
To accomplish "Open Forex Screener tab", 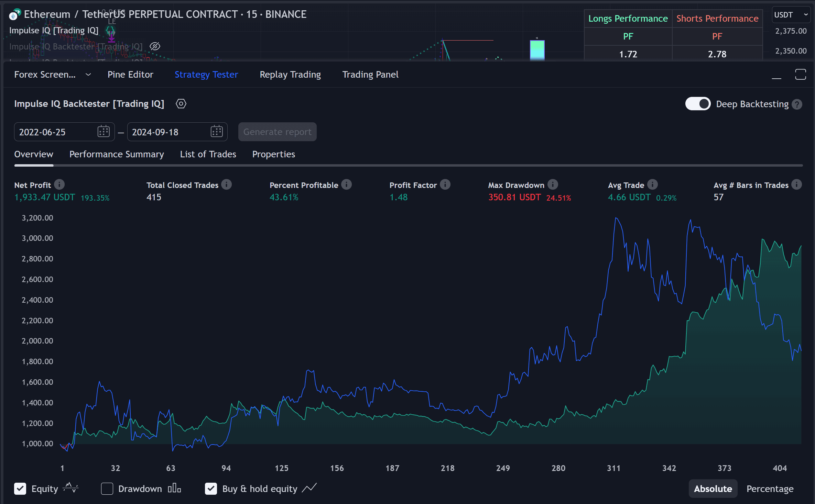I will pos(45,75).
